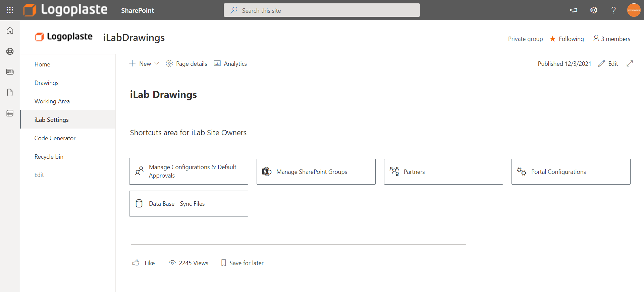
Task: Toggle Save for later bookmark
Action: [x=242, y=263]
